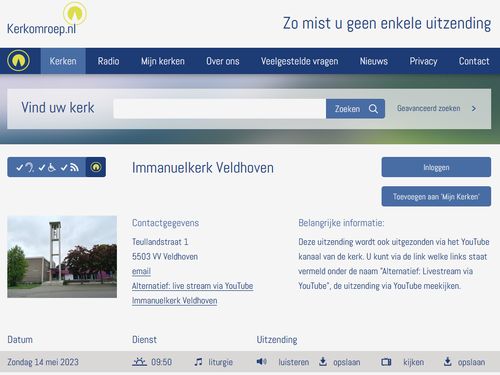Click the address text Teullandstraat 1

click(x=160, y=242)
